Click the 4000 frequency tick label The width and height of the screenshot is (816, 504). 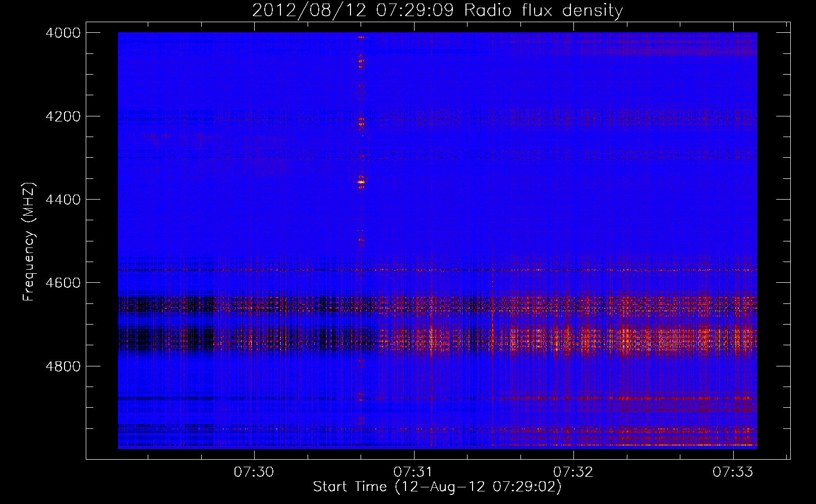(63, 33)
